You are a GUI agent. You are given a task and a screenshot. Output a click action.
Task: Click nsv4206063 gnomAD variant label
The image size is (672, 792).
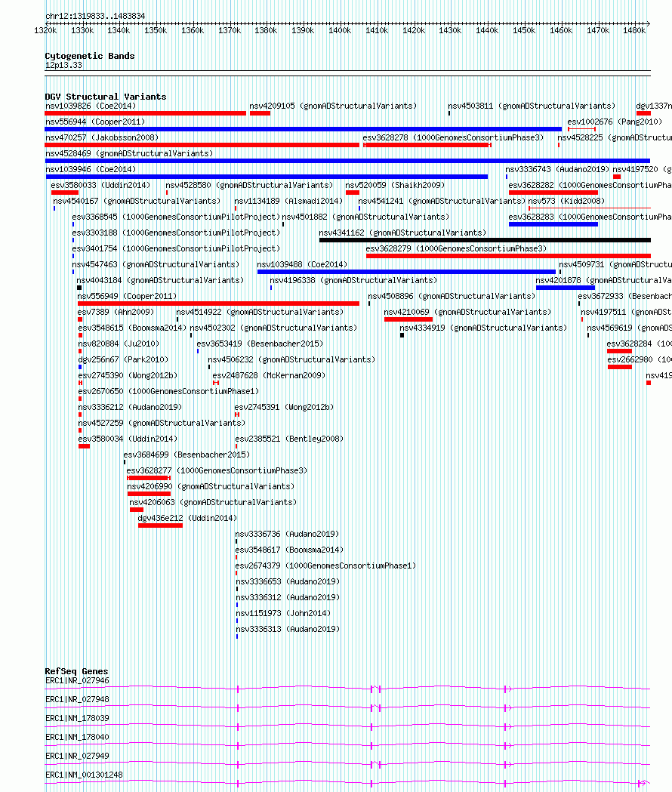coord(213,503)
